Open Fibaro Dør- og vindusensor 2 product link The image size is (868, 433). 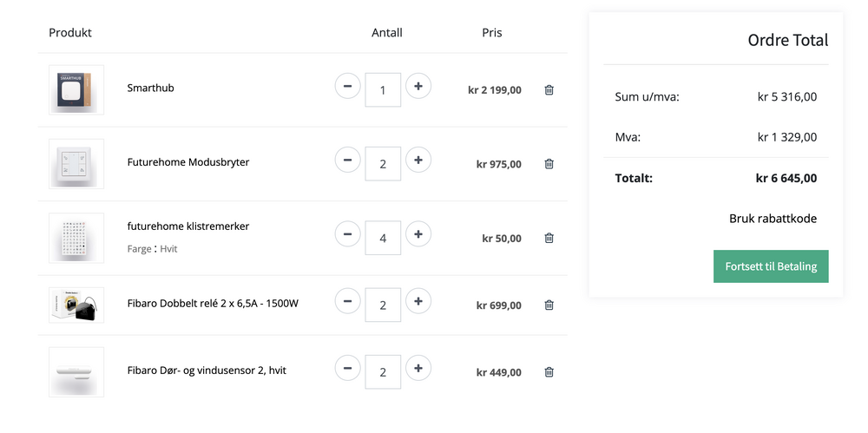coord(206,371)
